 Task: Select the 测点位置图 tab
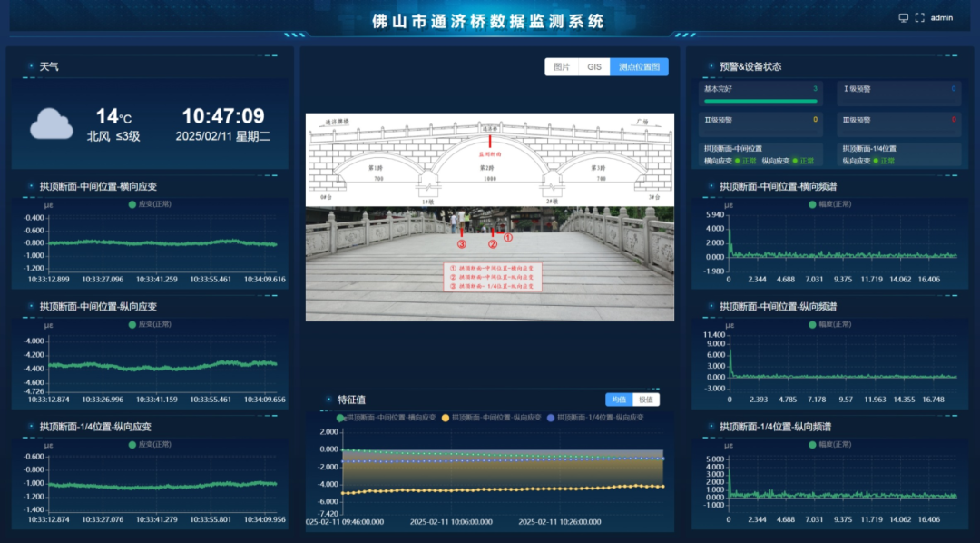tap(639, 67)
